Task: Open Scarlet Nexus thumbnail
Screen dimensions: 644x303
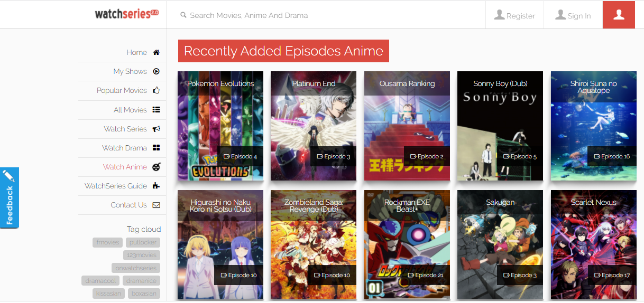Action: pyautogui.click(x=594, y=244)
